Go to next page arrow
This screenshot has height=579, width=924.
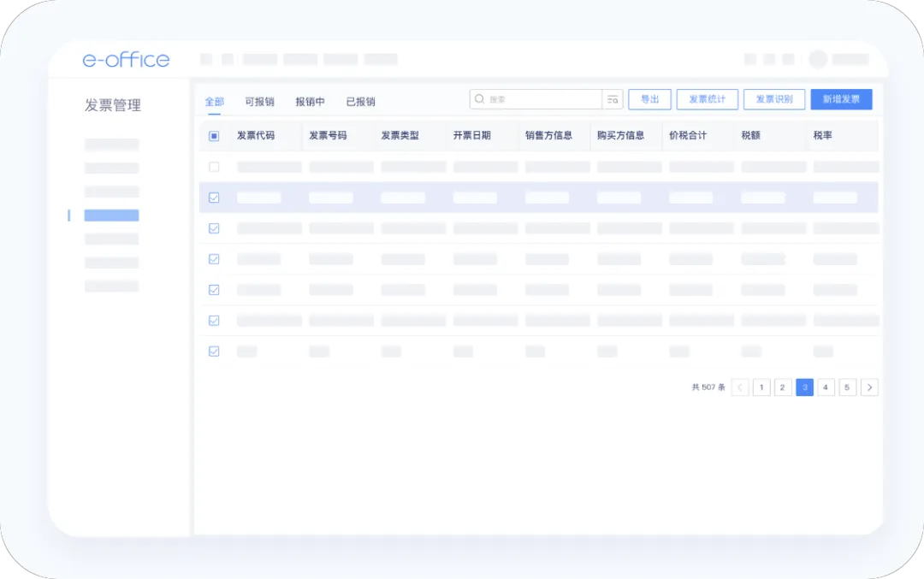point(869,387)
